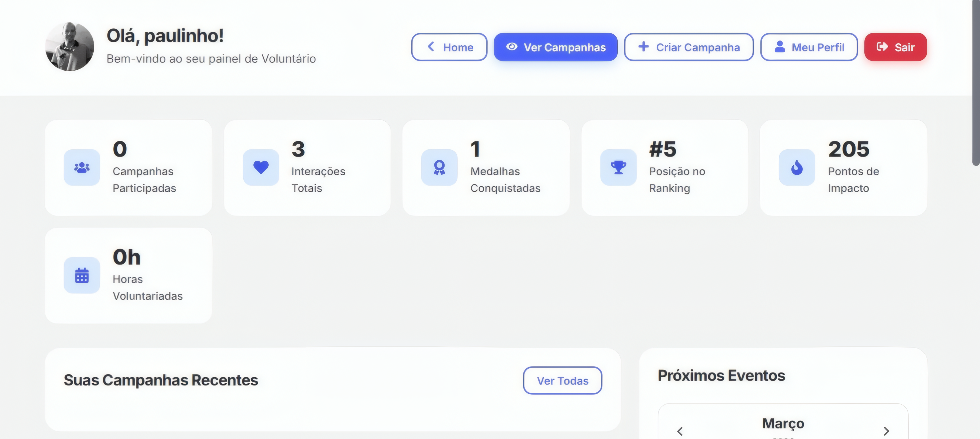Open the Criar Campanha page
The image size is (980, 439).
(x=689, y=47)
